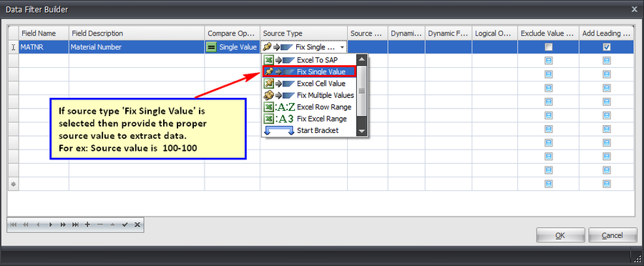Click the Cancel button
Screen dimensions: 644x266
613,235
